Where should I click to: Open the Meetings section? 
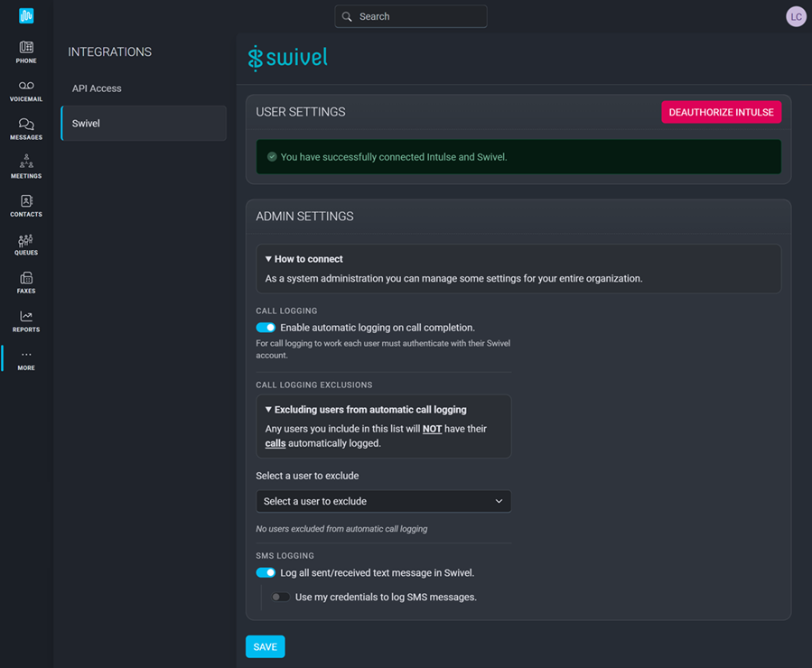26,168
